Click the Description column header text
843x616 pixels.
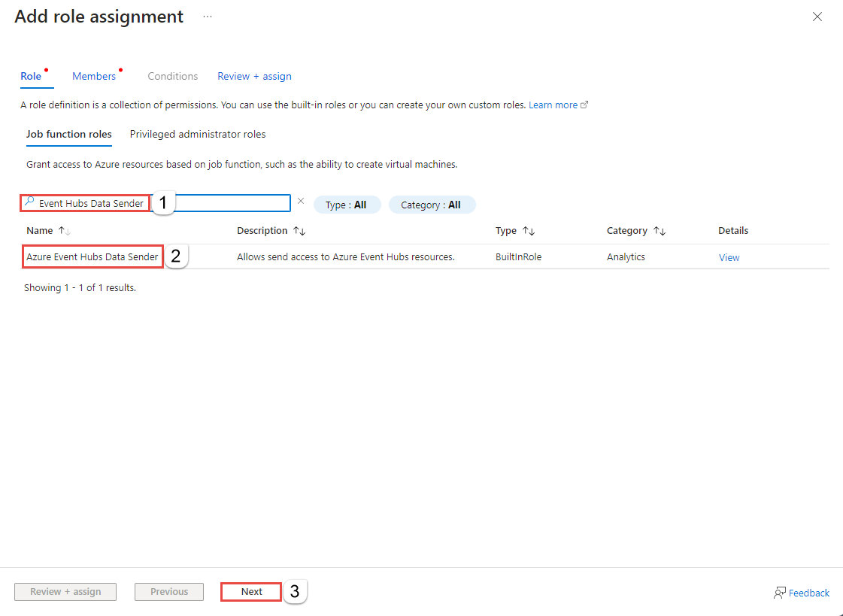pos(262,231)
